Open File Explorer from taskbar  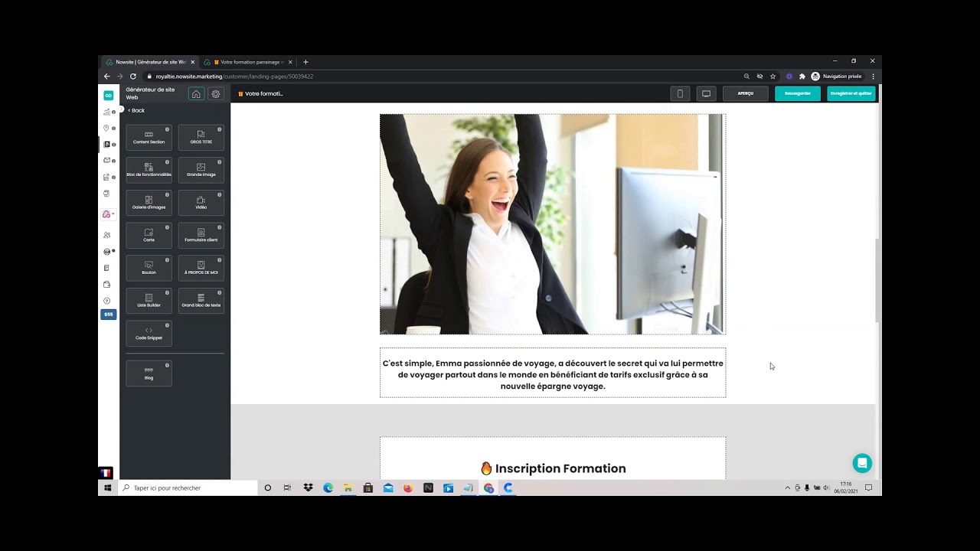[x=348, y=487]
